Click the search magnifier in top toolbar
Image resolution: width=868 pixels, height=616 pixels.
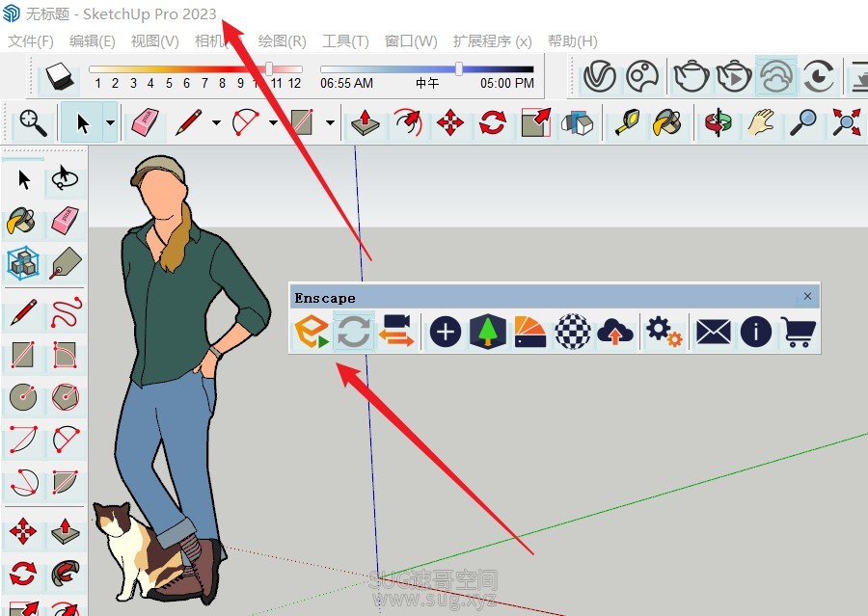[x=33, y=122]
